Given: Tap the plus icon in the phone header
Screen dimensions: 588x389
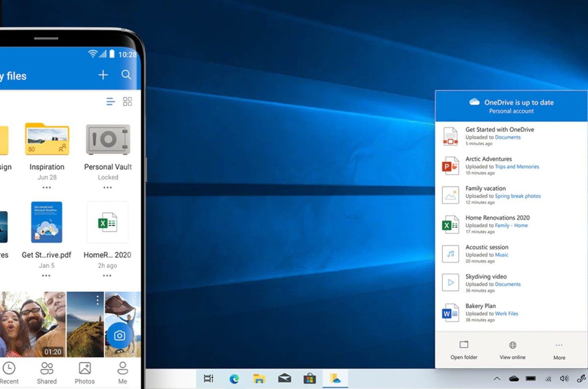Looking at the screenshot, I should 103,75.
